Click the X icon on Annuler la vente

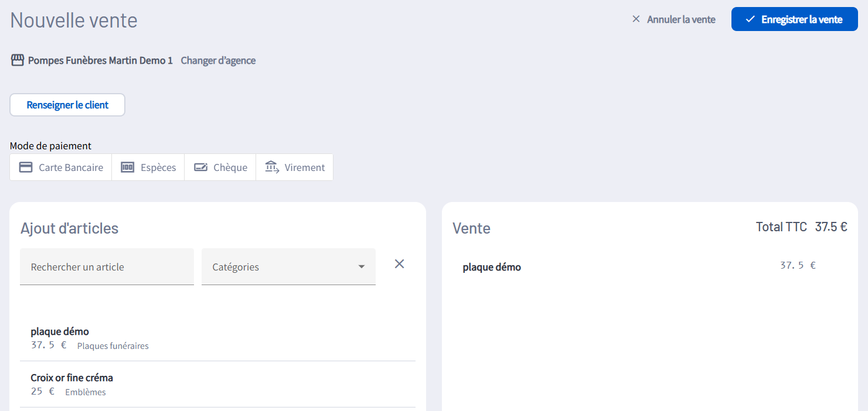pyautogui.click(x=636, y=19)
